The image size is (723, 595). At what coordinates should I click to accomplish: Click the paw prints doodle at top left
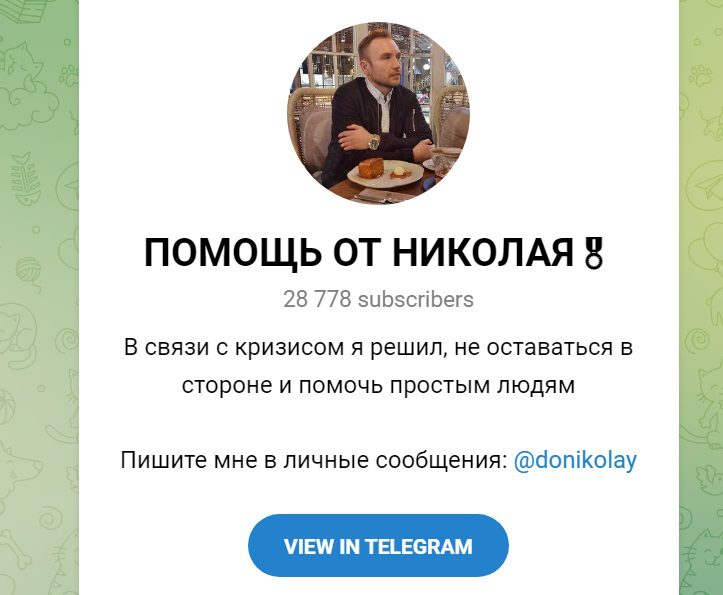coord(69,75)
